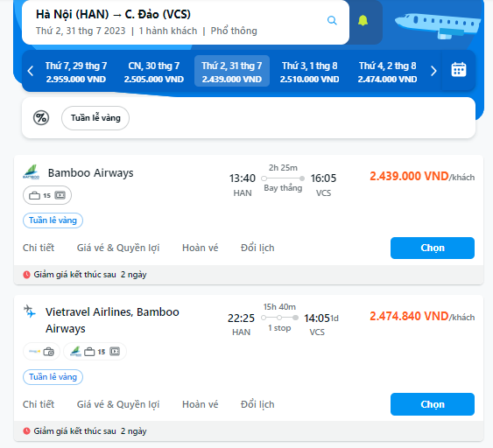Choose the Vietravel Airlines 22:25 flight

[433, 404]
